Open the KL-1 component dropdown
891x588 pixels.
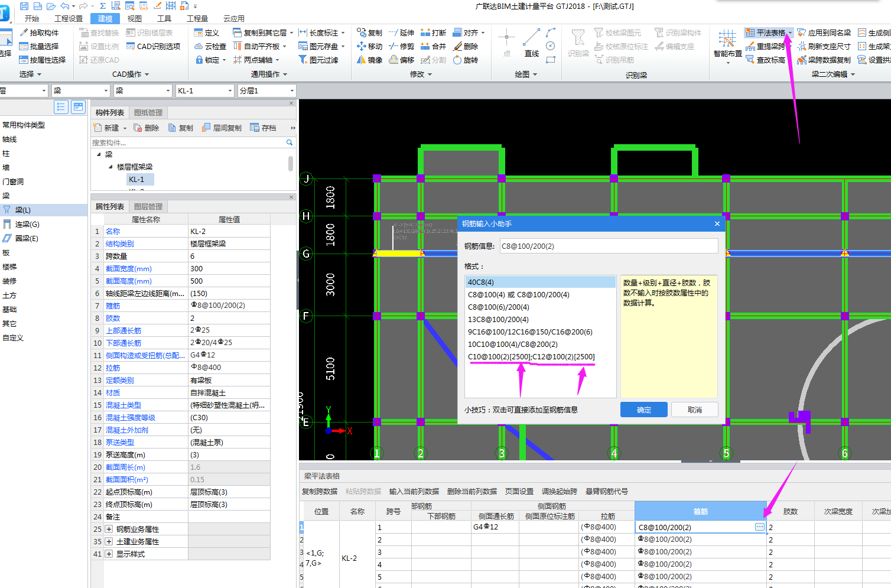coord(230,91)
